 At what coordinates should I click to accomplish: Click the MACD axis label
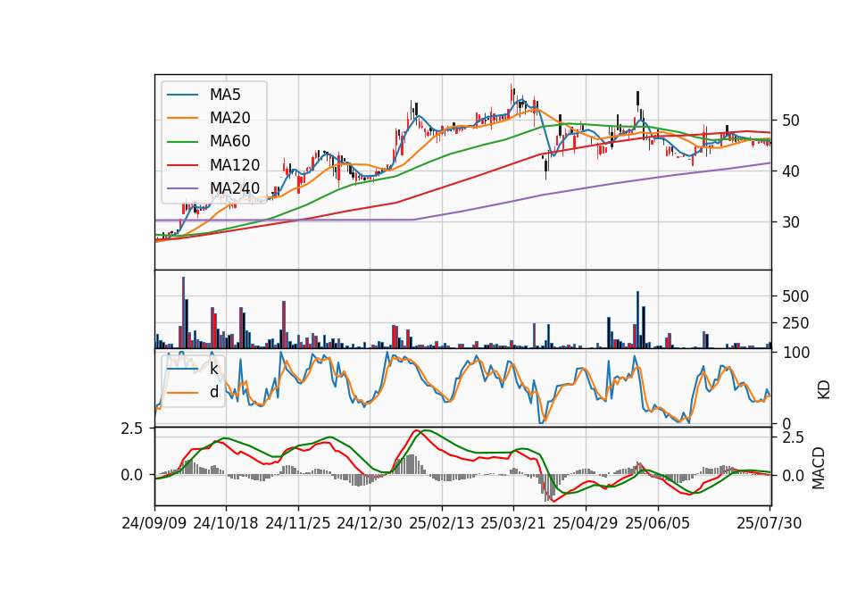[819, 468]
